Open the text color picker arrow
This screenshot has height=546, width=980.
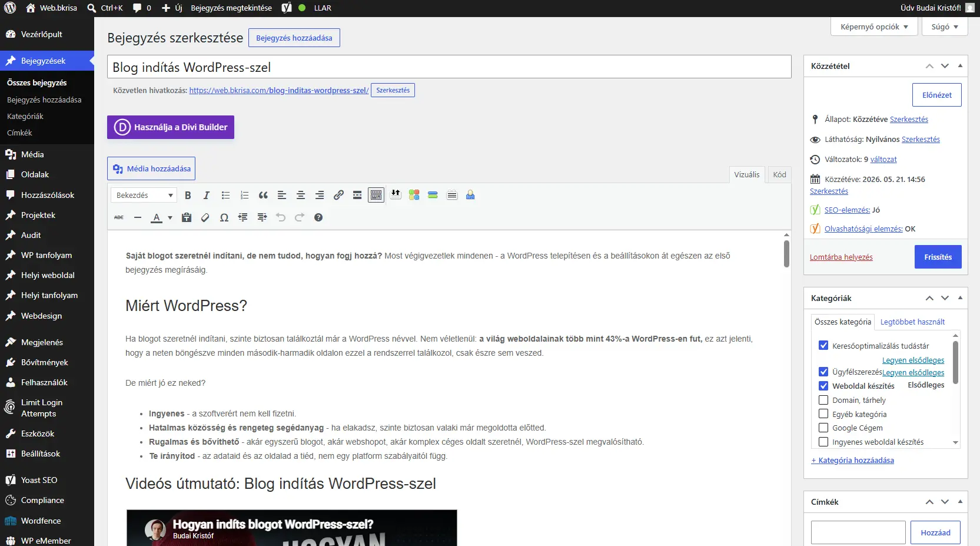click(170, 217)
